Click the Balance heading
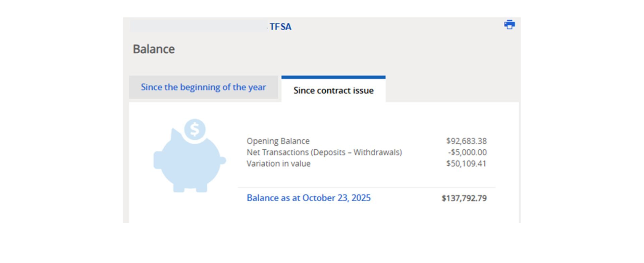Image resolution: width=644 pixels, height=263 pixels. tap(154, 49)
